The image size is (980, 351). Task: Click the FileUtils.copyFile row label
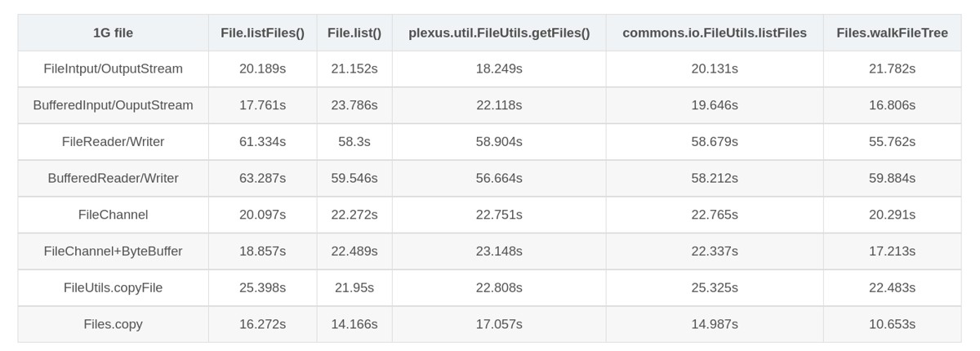click(x=113, y=287)
